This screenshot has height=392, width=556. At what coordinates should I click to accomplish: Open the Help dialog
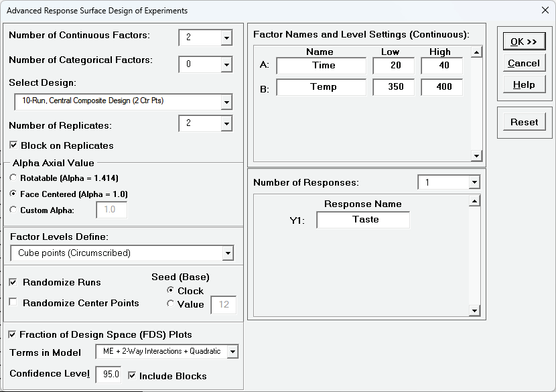tap(523, 84)
